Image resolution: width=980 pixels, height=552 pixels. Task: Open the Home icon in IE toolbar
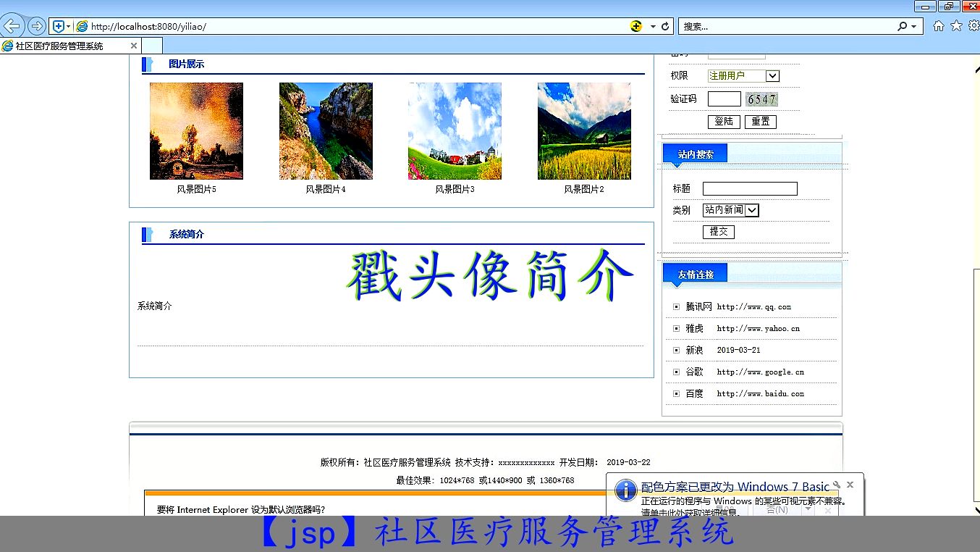tap(939, 26)
